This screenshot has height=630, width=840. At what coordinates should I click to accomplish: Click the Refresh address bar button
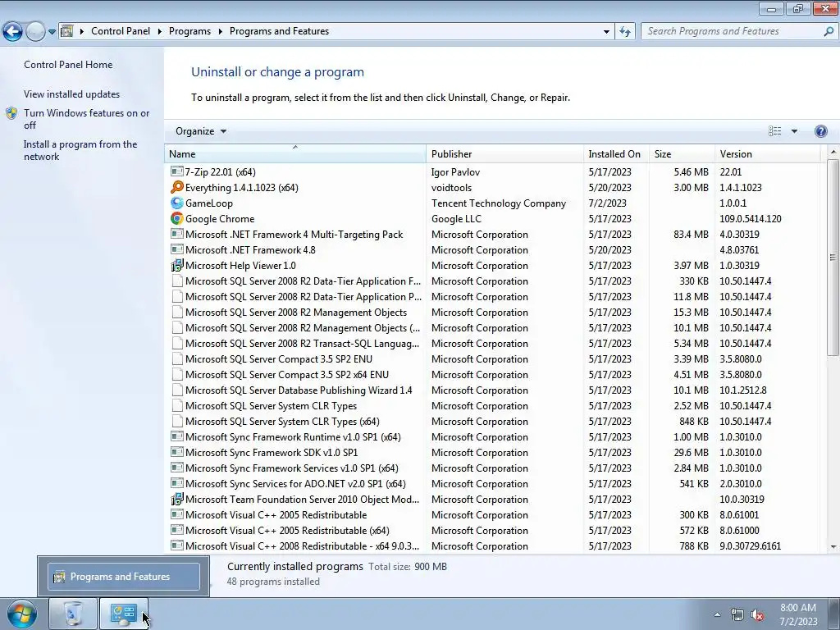[x=624, y=31]
